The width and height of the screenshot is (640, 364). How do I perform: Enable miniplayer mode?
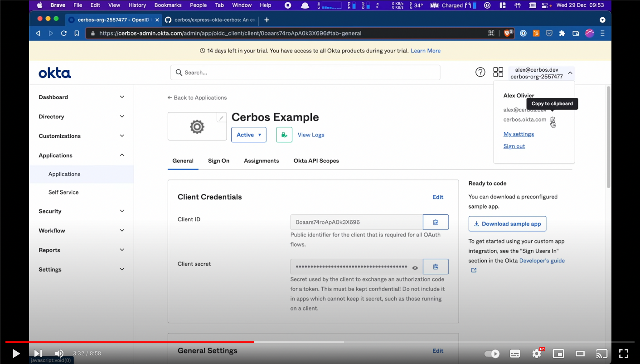pos(558,354)
